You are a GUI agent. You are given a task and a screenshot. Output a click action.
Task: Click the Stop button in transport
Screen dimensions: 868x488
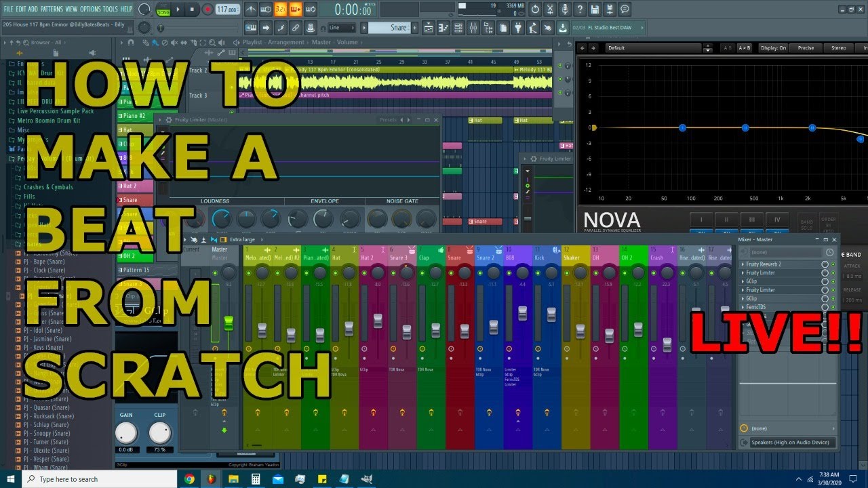click(193, 9)
